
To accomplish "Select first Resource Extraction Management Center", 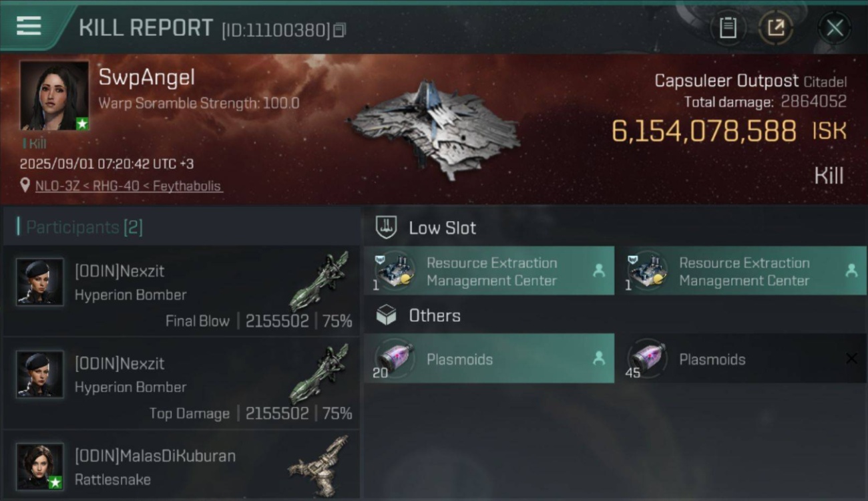I will click(489, 271).
